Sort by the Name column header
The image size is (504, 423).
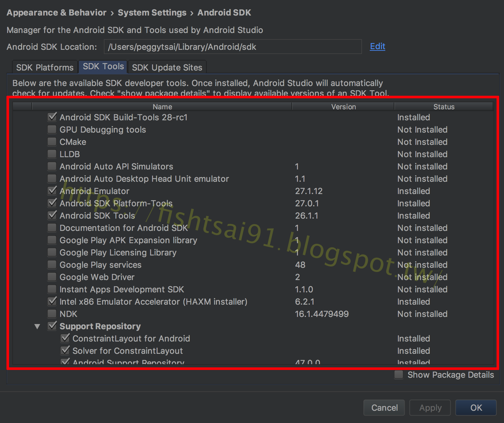(162, 107)
